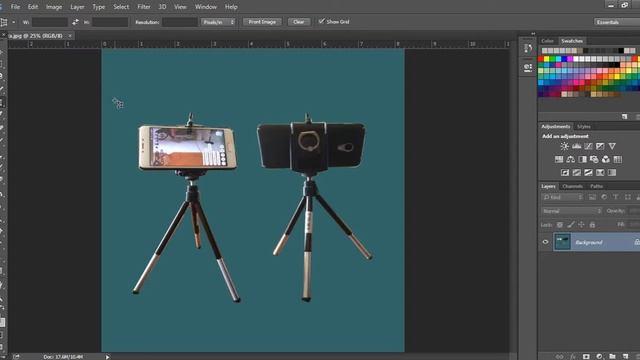The height and width of the screenshot is (360, 640).
Task: Add Color Lookup adjustment
Action: 618,159
